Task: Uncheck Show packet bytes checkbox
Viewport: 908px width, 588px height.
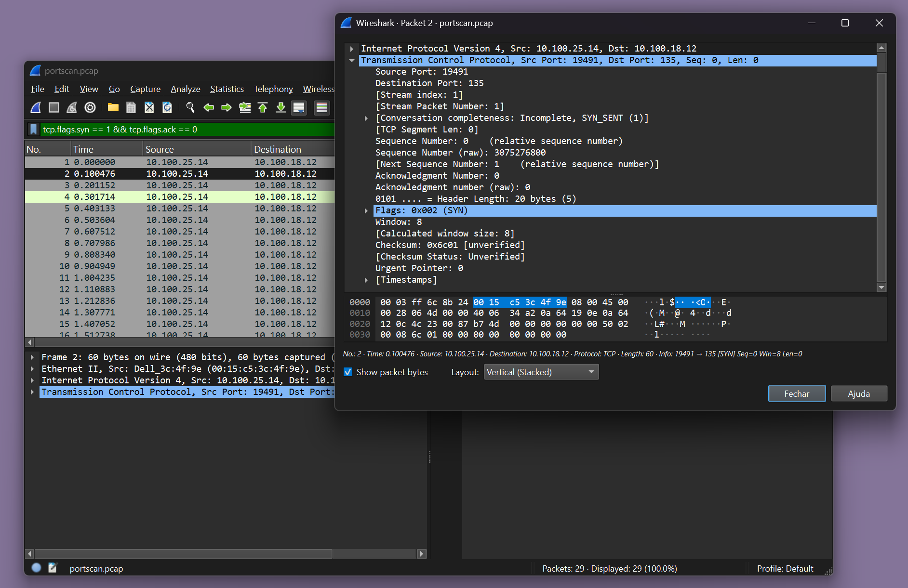Action: tap(348, 372)
